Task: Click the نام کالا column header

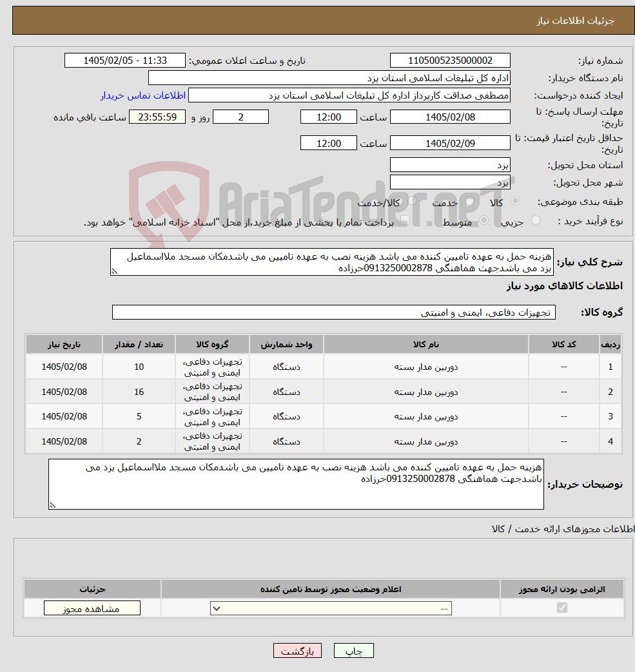Action: click(x=425, y=345)
